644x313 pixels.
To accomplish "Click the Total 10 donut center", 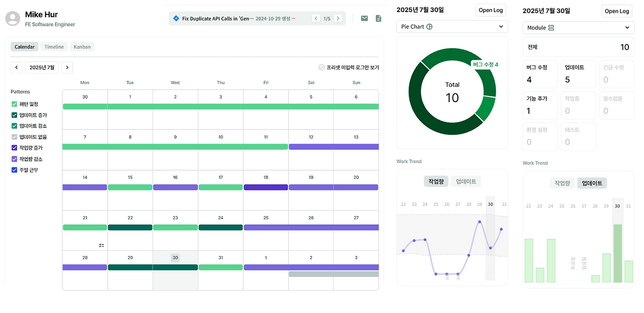I will pyautogui.click(x=452, y=93).
